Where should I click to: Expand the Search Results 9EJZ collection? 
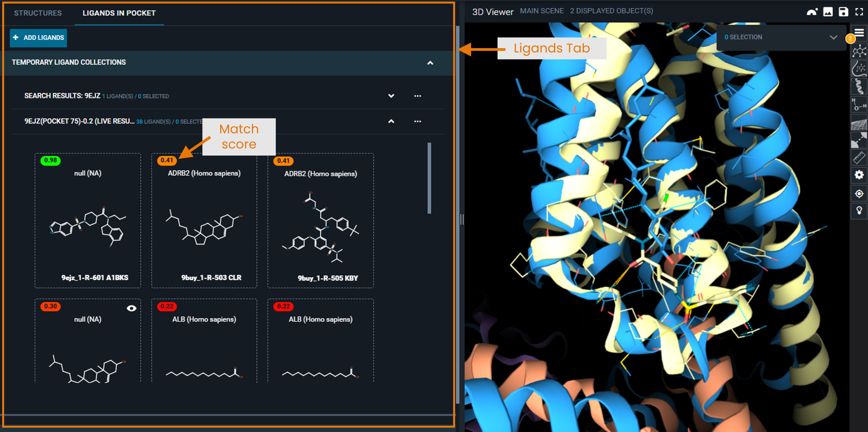(x=391, y=96)
